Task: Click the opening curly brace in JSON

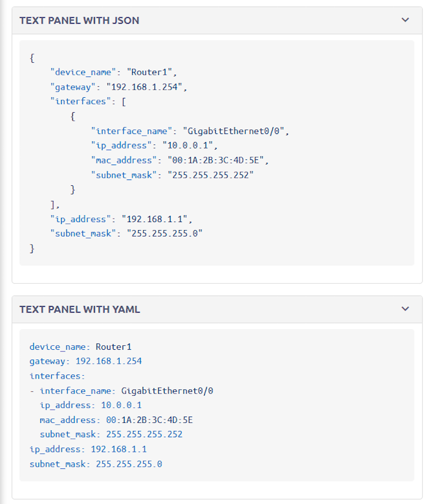Action: point(32,58)
